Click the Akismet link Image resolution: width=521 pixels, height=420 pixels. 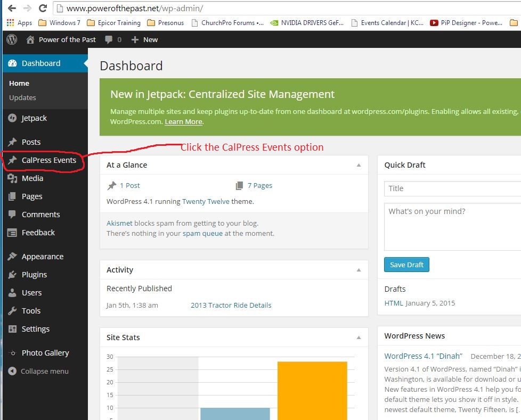pos(119,223)
